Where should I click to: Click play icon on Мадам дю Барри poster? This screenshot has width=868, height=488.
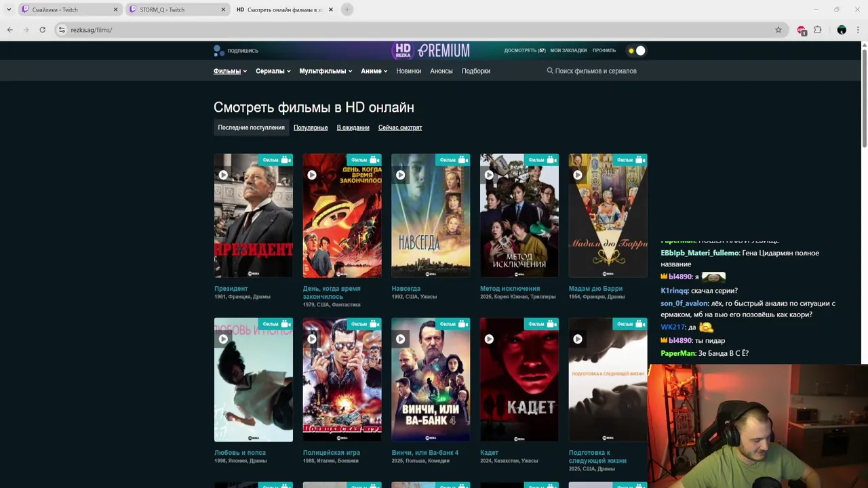[x=578, y=175]
